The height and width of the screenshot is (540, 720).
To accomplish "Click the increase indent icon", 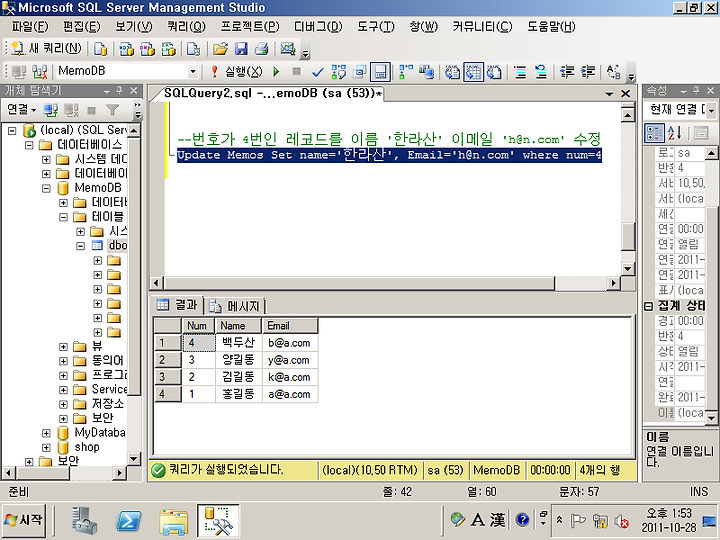I will 588,72.
